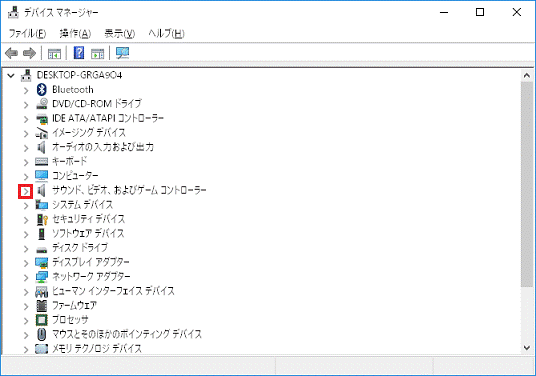Screen dimensions: 536x376
Task: Click the imaging devices icon
Action: tap(42, 133)
